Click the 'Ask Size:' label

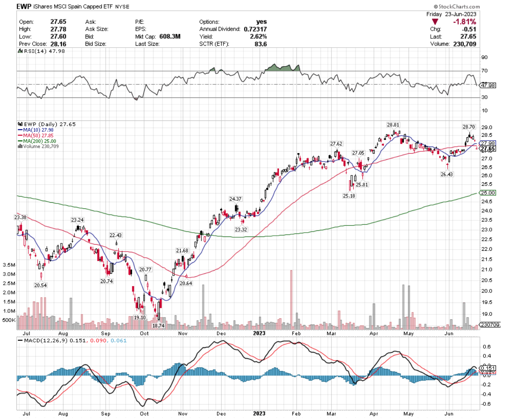pos(97,29)
